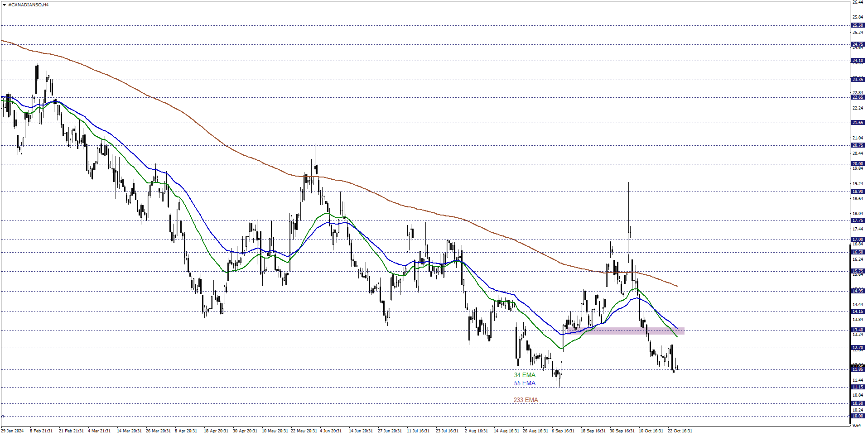Click the 14.95 price level tag

click(x=858, y=291)
